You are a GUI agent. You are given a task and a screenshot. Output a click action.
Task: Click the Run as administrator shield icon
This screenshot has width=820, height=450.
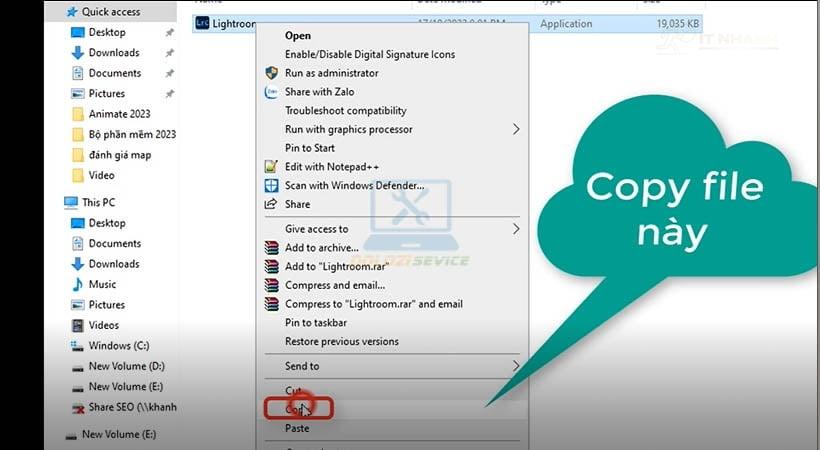coord(271,73)
